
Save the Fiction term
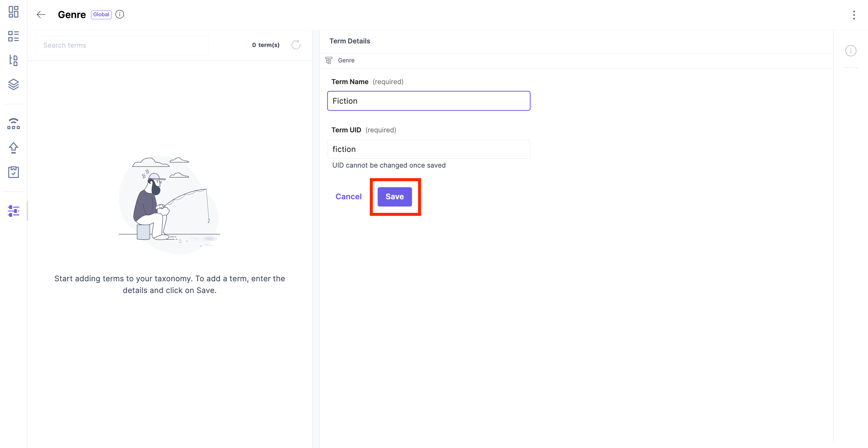click(x=395, y=197)
